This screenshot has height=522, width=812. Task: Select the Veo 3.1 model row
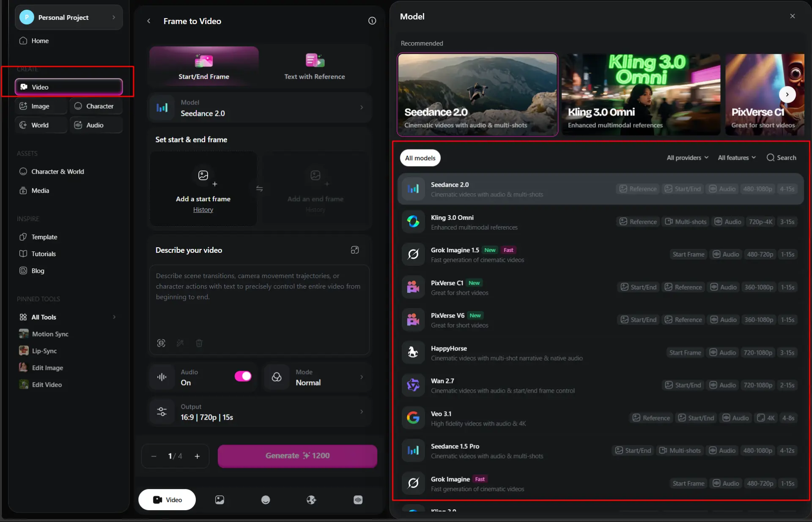click(x=601, y=418)
